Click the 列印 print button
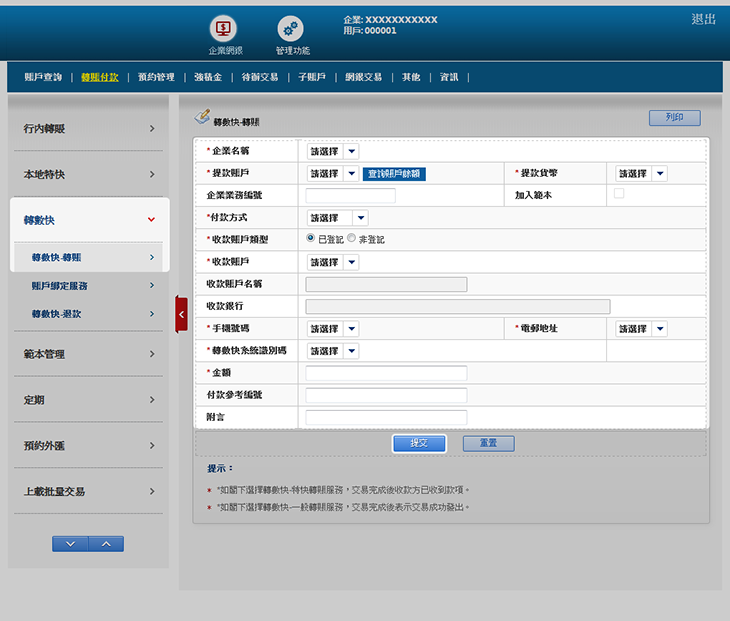 point(674,118)
